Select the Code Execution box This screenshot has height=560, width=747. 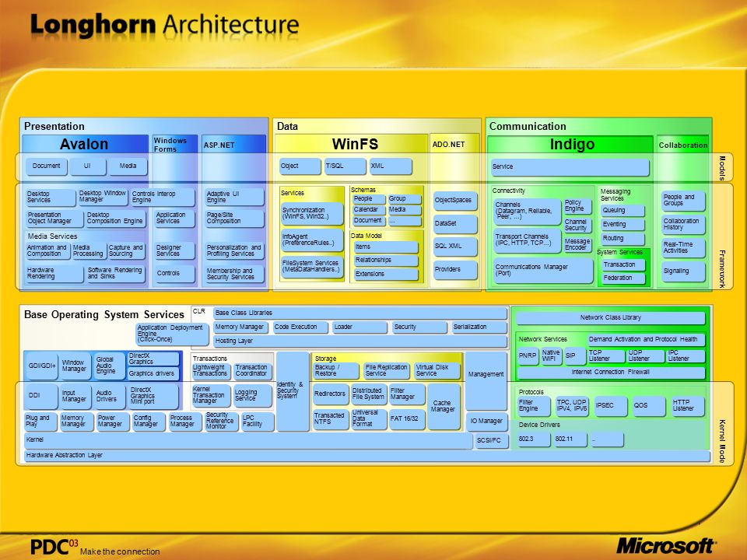300,327
